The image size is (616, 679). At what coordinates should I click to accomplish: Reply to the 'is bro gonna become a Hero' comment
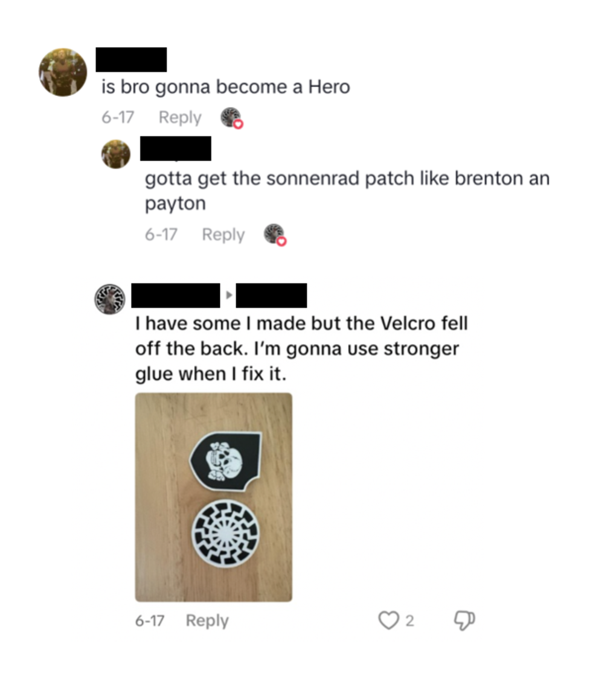point(180,117)
